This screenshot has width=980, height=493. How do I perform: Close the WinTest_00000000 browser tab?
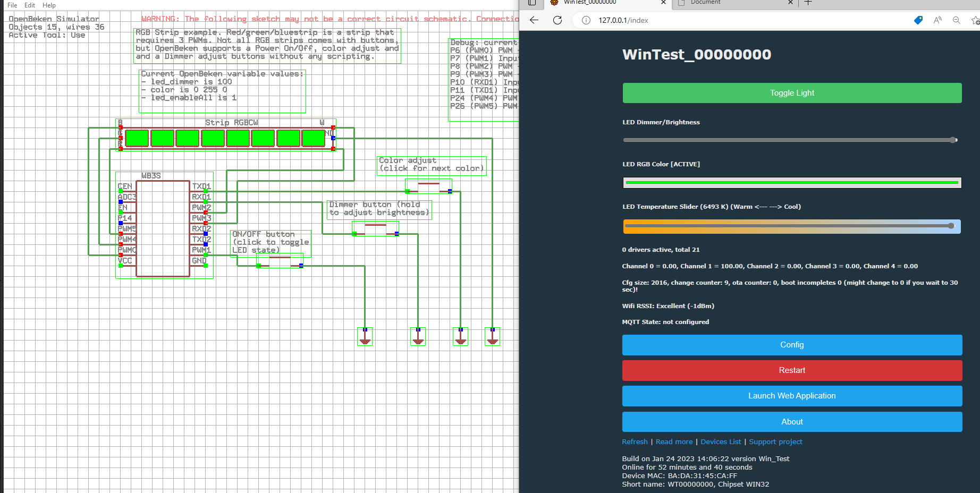coord(663,3)
